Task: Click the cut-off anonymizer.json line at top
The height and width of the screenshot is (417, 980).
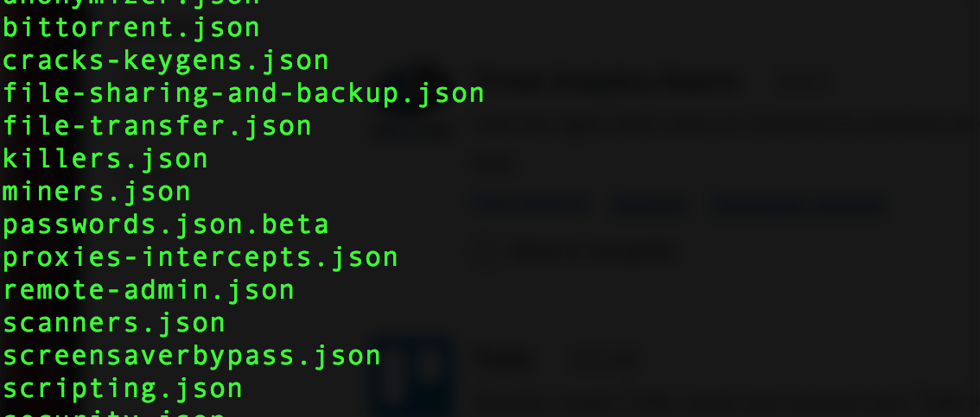Action: coord(131,3)
